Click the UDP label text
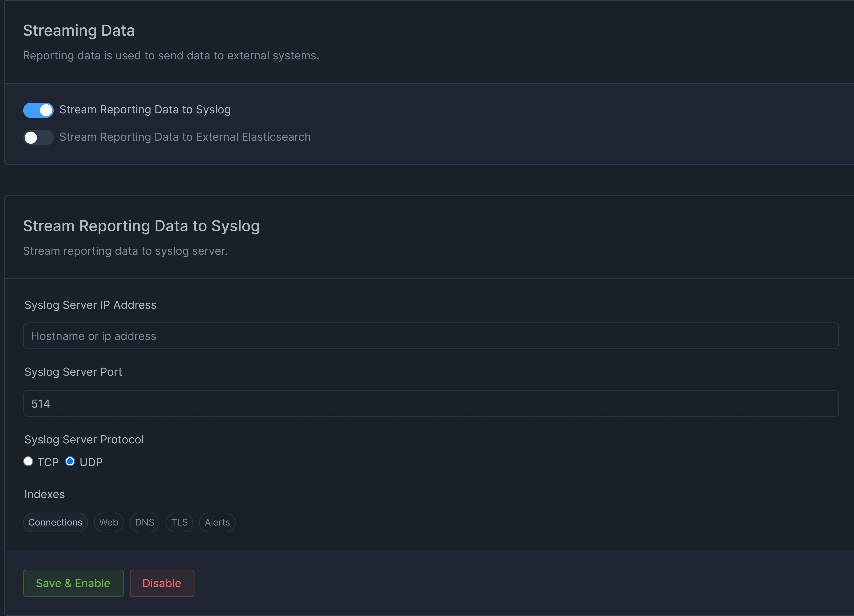The height and width of the screenshot is (616, 854). pos(91,462)
